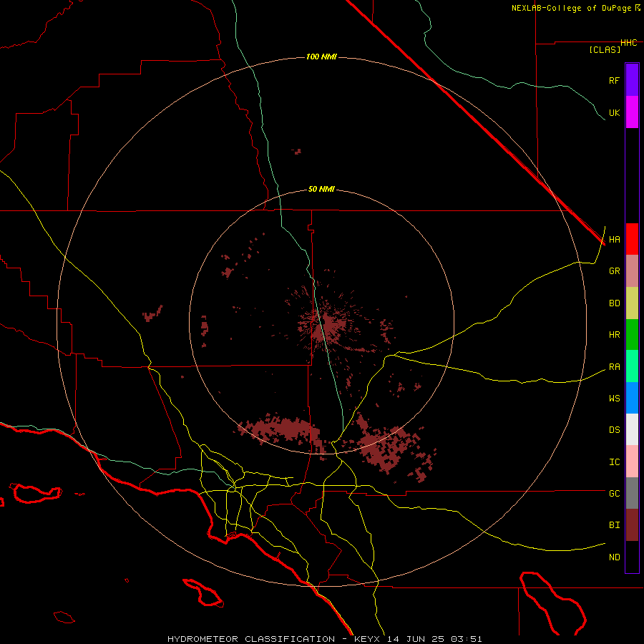Click the 'WS' legend label text
Image resolution: width=644 pixels, height=644 pixels.
(614, 399)
